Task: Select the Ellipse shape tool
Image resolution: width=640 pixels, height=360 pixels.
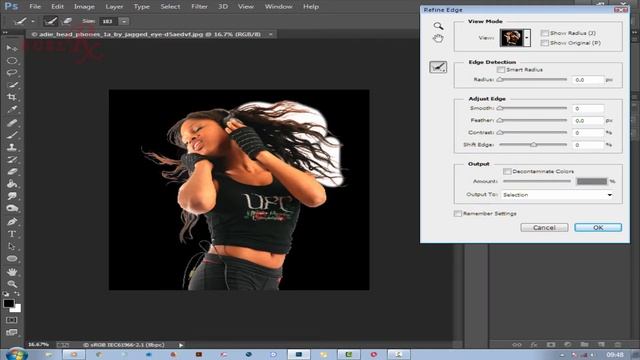Action: click(x=11, y=259)
